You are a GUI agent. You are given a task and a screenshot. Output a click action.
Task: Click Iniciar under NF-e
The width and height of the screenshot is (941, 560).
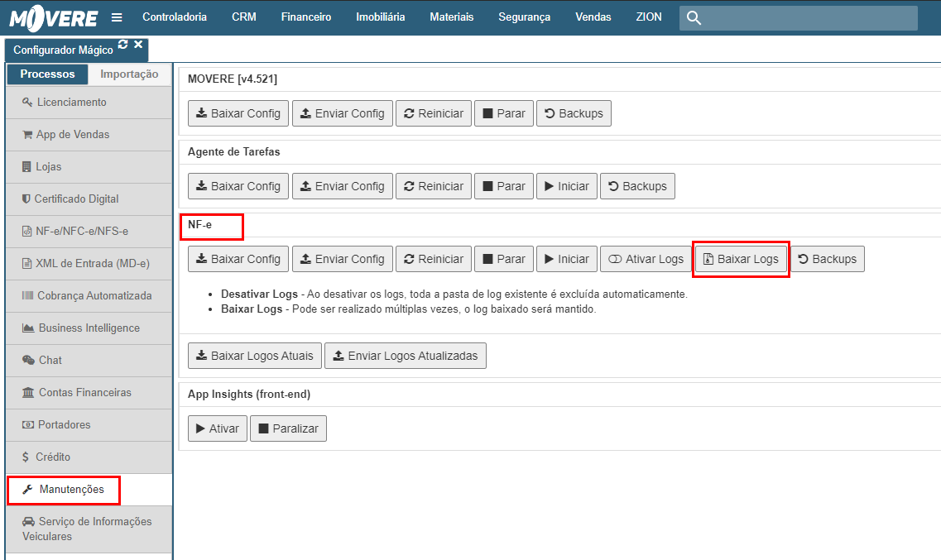tap(567, 259)
